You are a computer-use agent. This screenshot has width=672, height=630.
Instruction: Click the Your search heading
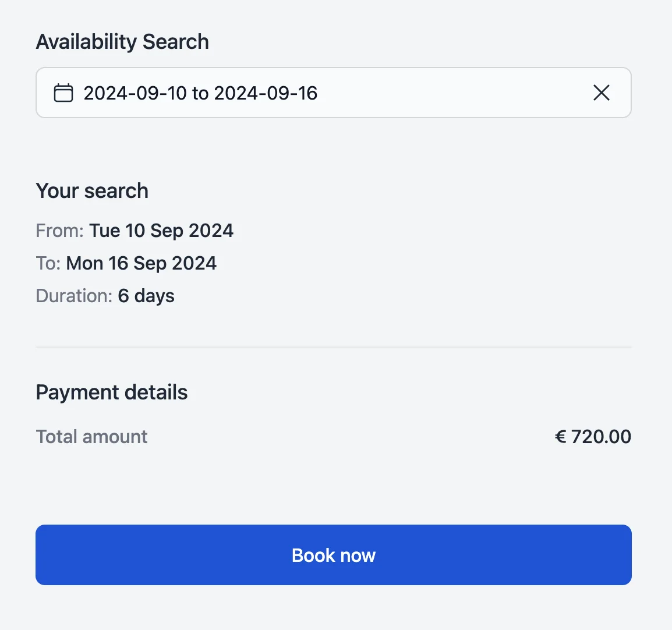pos(92,191)
